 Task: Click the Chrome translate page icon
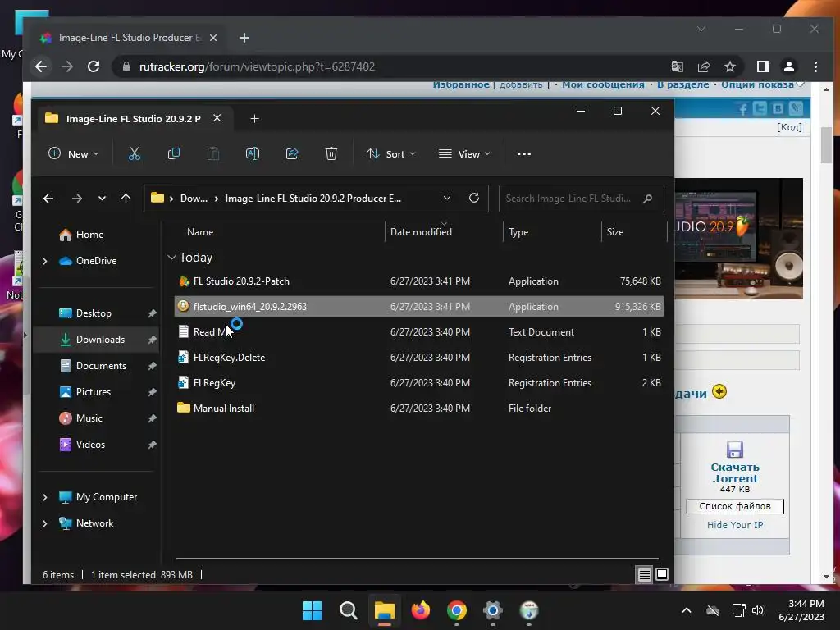click(677, 66)
